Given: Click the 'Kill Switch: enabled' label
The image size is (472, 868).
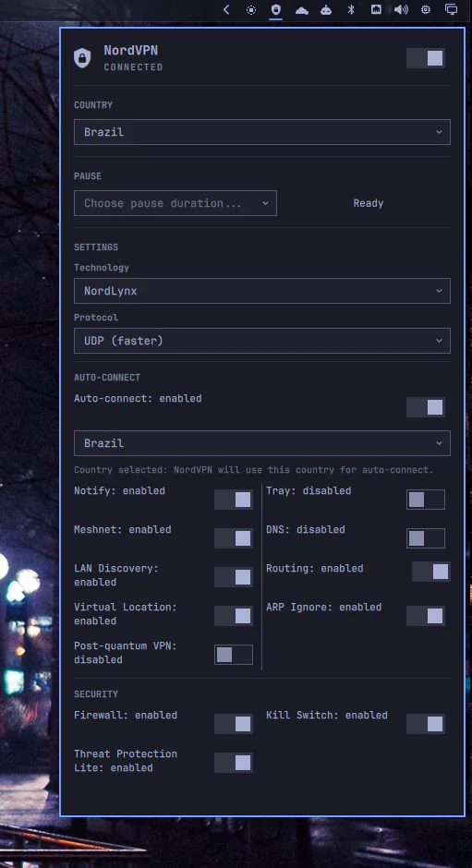Looking at the screenshot, I should (x=327, y=715).
